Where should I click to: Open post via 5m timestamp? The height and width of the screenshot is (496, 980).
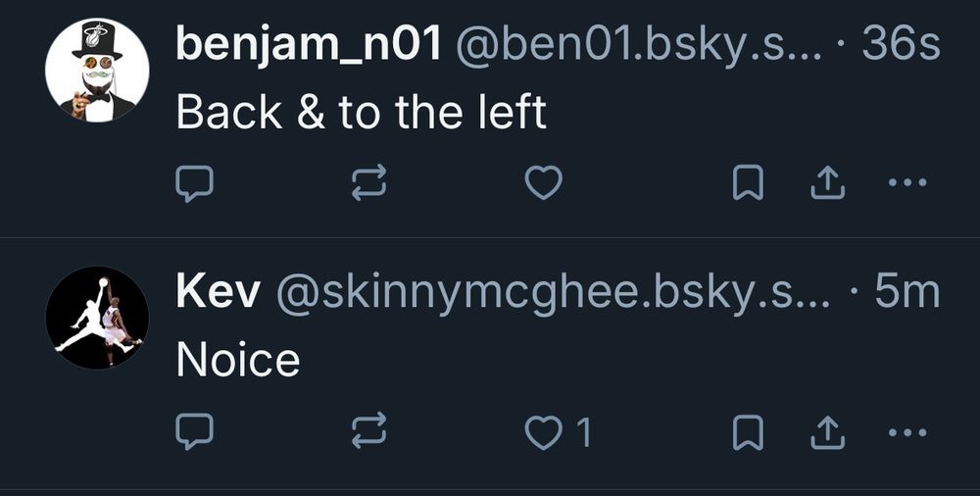(x=906, y=292)
